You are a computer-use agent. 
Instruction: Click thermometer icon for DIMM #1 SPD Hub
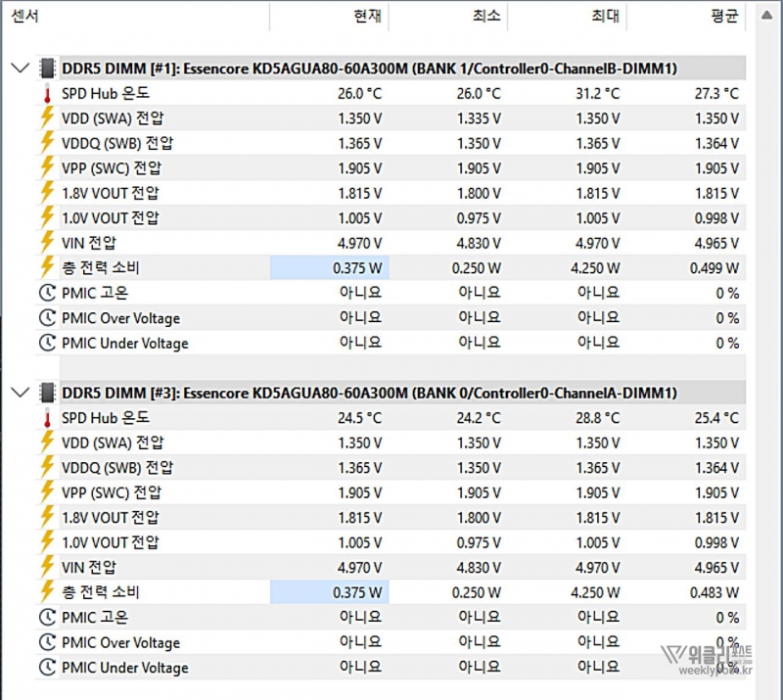coord(47,93)
